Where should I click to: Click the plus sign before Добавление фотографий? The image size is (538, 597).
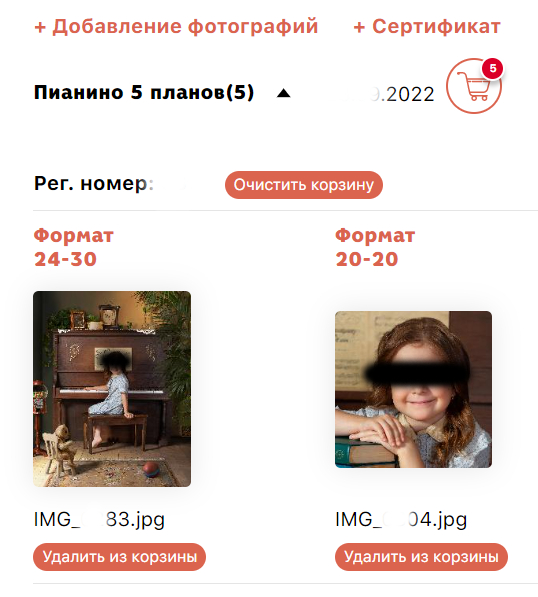[40, 27]
